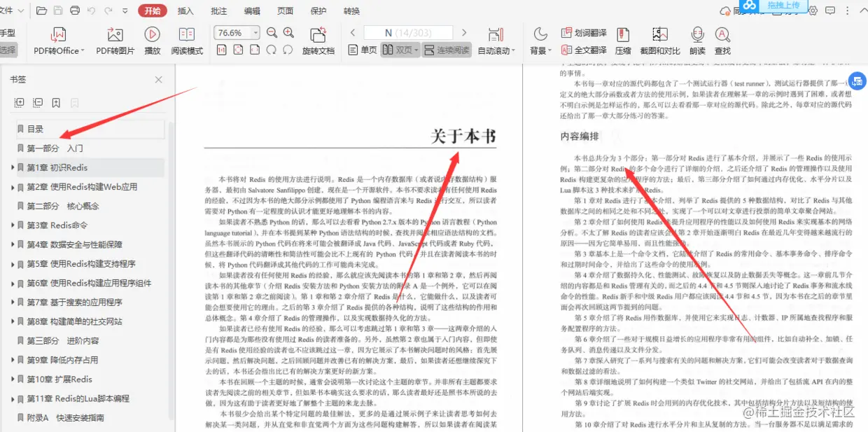Open the three-dot more options menu
868x432 pixels.
pos(846,11)
